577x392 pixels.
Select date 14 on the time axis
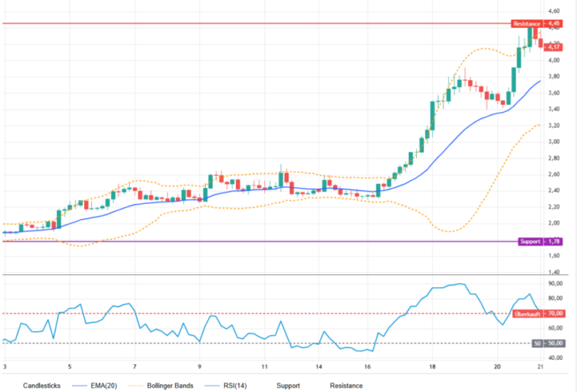319,366
